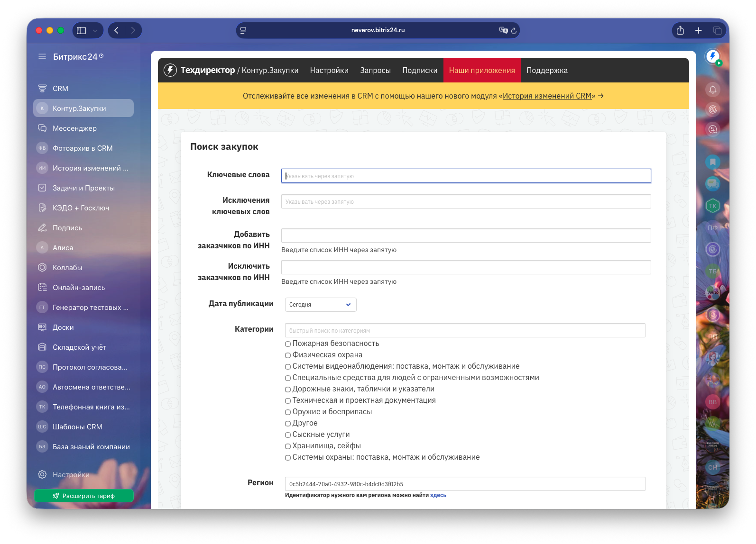
Task: Click the здесь region identifier link
Action: point(438,495)
